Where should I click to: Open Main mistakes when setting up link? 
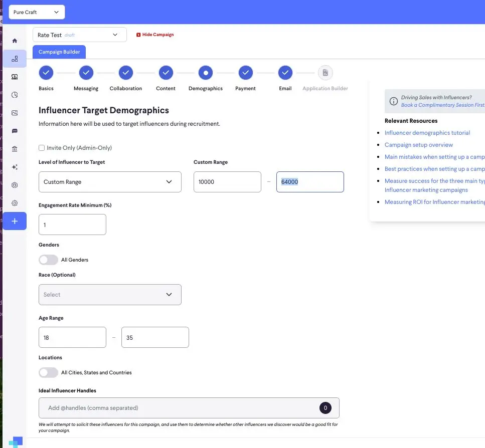pos(434,157)
